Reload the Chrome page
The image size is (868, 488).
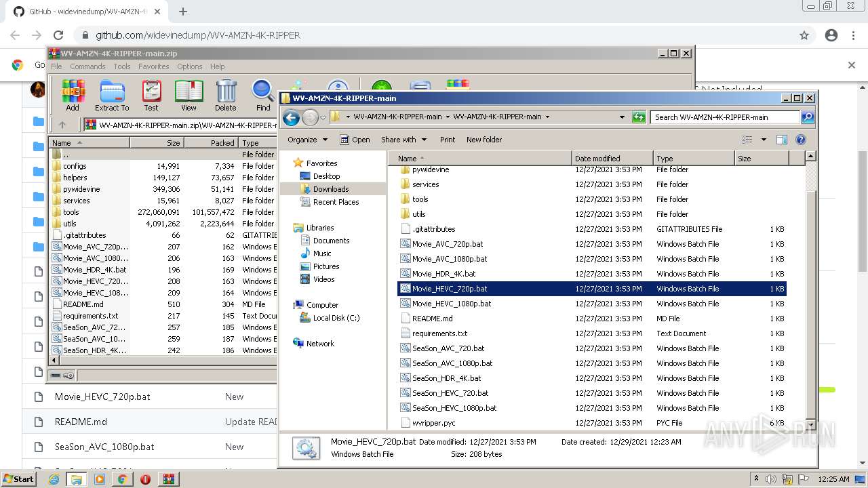[58, 35]
